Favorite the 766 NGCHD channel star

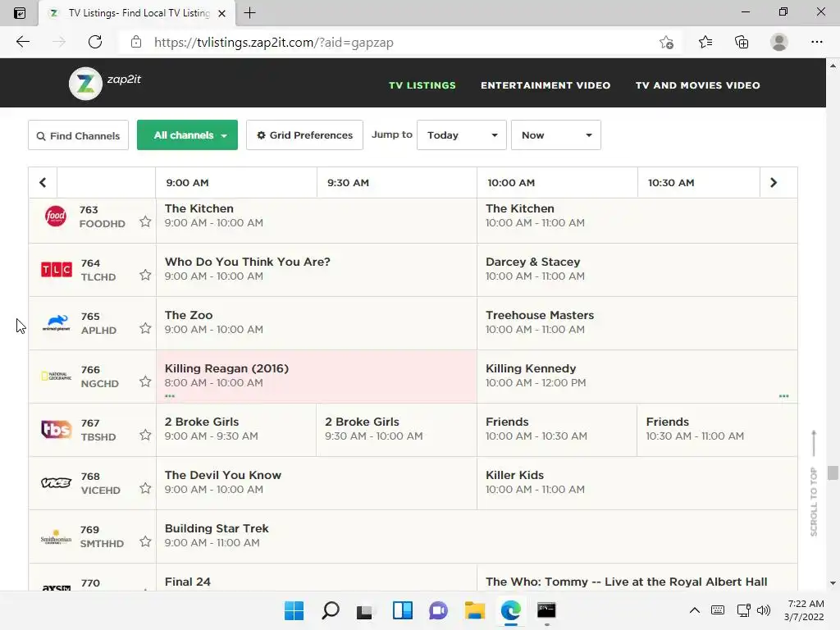click(x=145, y=381)
